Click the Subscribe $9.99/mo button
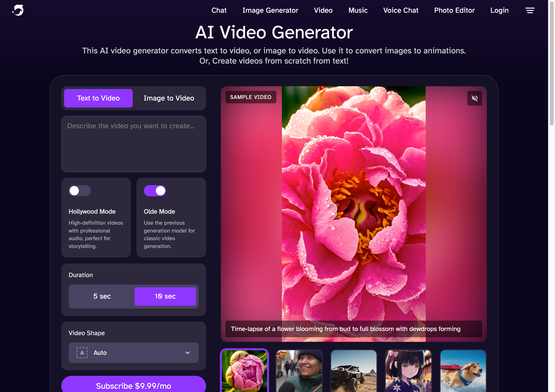 (x=133, y=386)
